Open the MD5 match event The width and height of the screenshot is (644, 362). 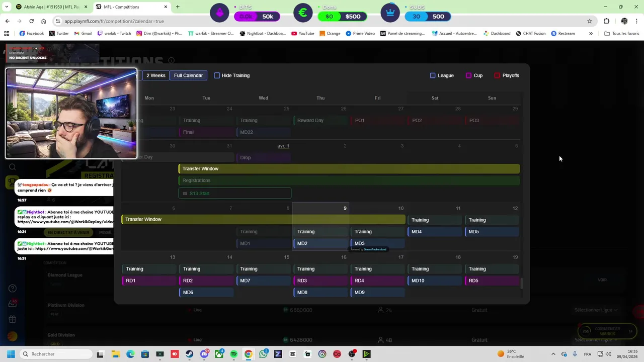pyautogui.click(x=492, y=232)
